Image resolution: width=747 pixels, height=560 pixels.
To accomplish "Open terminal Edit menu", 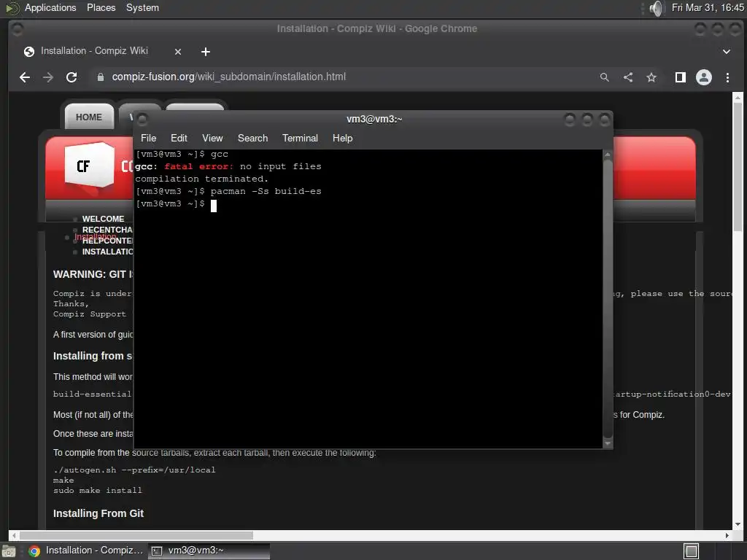I will [x=179, y=138].
